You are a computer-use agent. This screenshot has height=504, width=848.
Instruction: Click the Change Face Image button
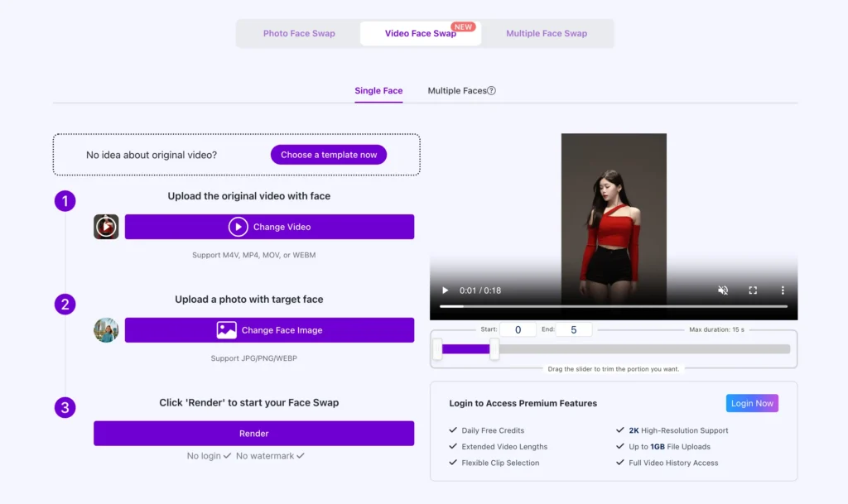pos(269,330)
